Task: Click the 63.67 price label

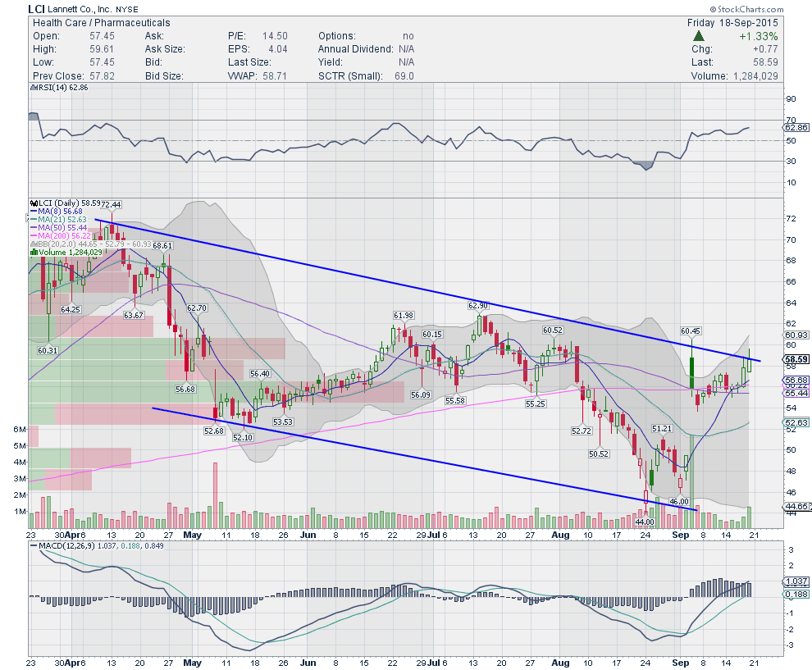Action: tap(134, 316)
